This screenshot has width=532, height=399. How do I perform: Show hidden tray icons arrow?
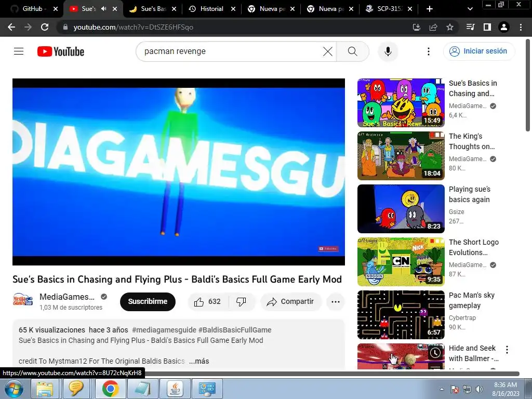coord(442,389)
